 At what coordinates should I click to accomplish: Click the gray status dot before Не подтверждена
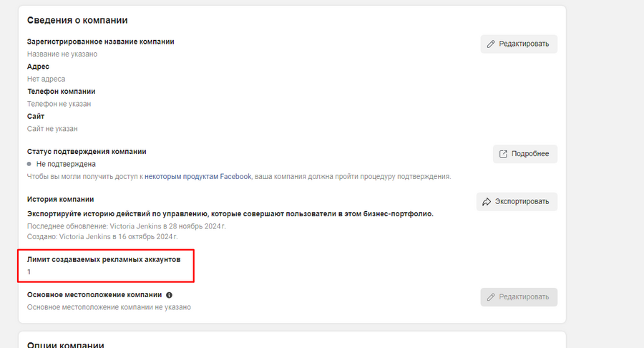29,164
